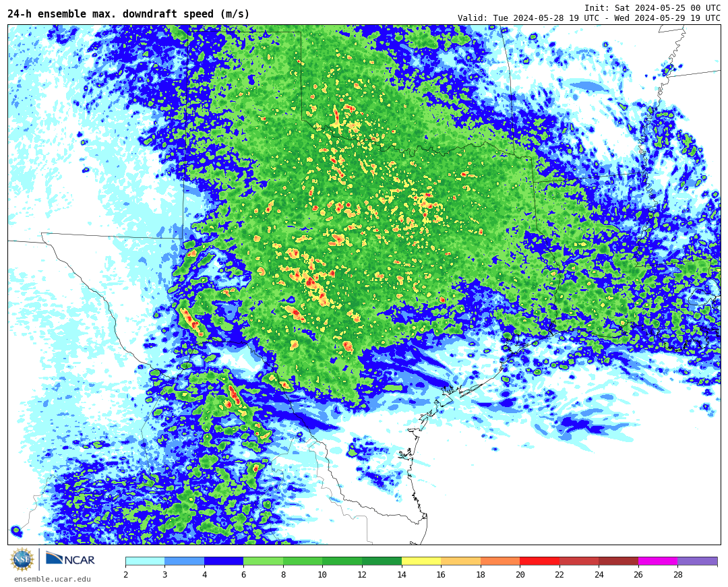The image size is (728, 587).
Task: Click the yellow 14-16 colorbar swatch
Action: (x=421, y=561)
